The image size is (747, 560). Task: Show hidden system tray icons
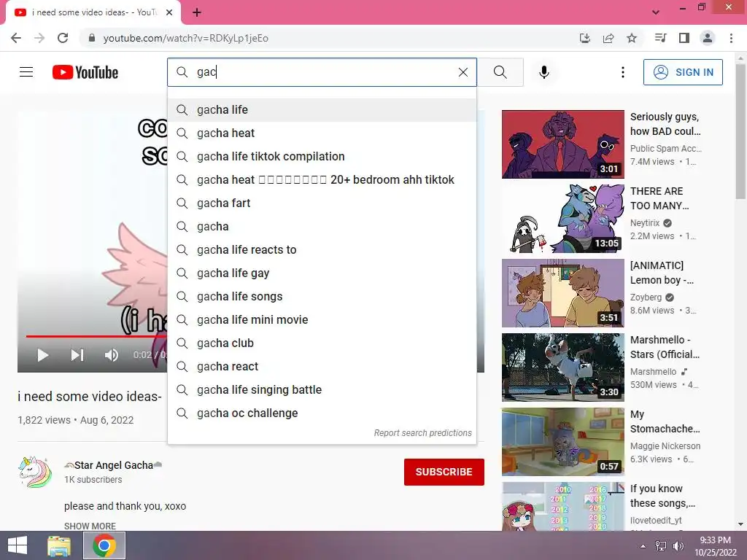click(x=643, y=546)
